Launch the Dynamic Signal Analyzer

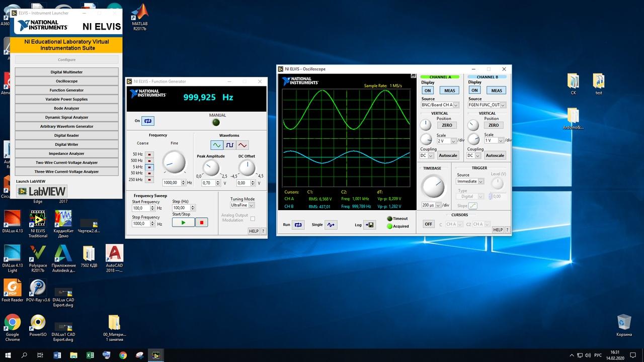(66, 117)
